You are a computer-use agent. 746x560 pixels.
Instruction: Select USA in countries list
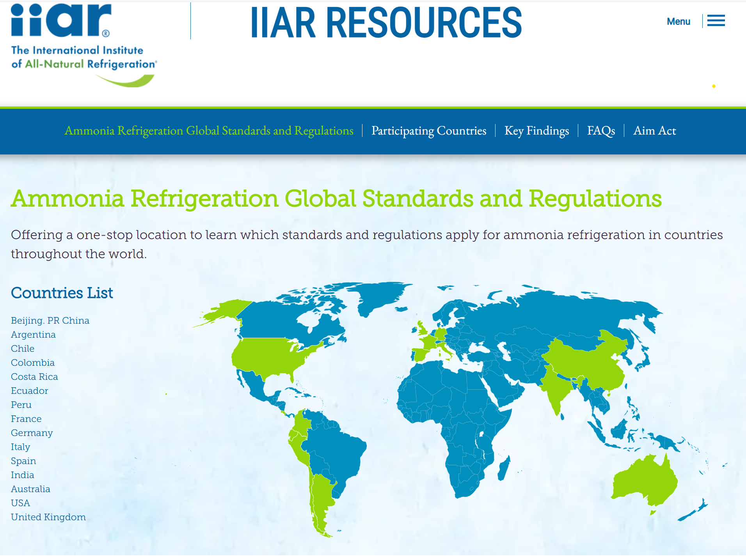click(20, 503)
